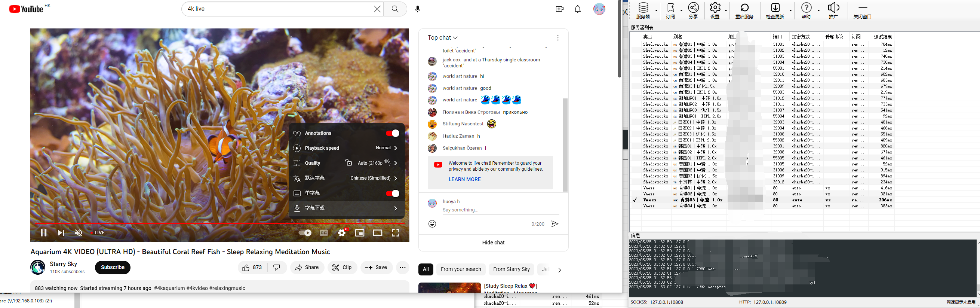The height and width of the screenshot is (308, 980).
Task: Switch to theater mode
Action: pyautogui.click(x=377, y=233)
